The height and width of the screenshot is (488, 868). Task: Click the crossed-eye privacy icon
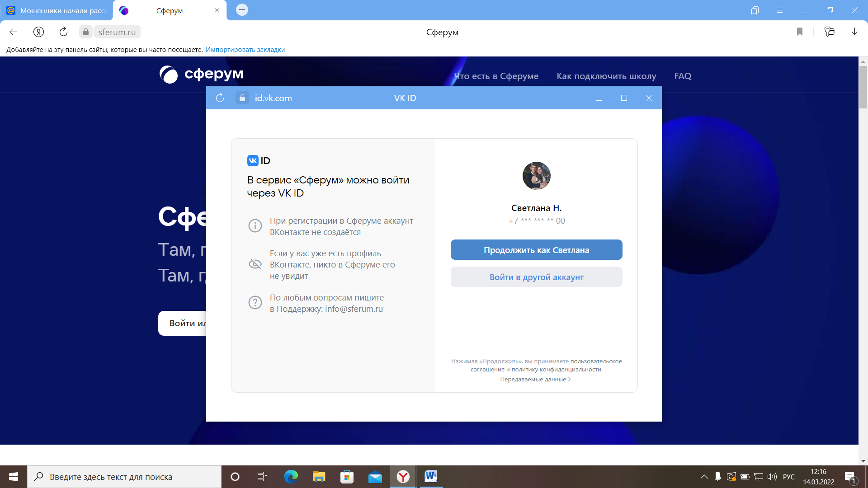point(255,264)
